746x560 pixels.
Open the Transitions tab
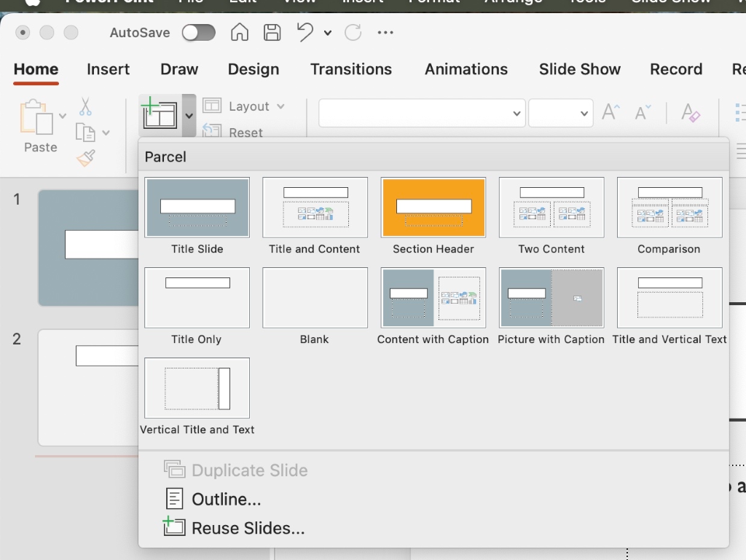point(351,69)
